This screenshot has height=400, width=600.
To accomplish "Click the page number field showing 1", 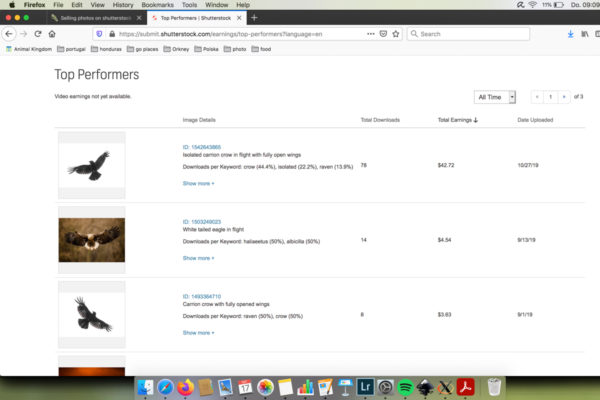I will [551, 97].
